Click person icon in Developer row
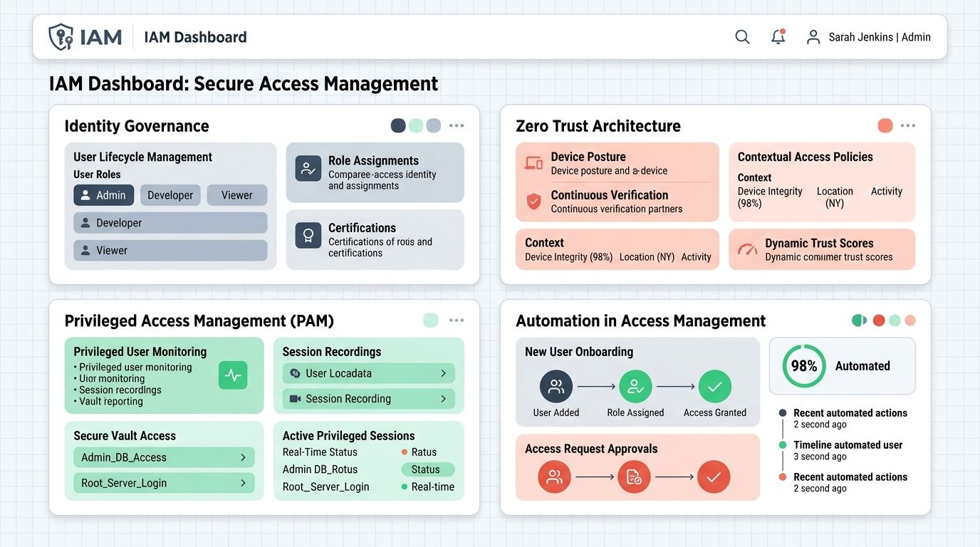 point(85,223)
